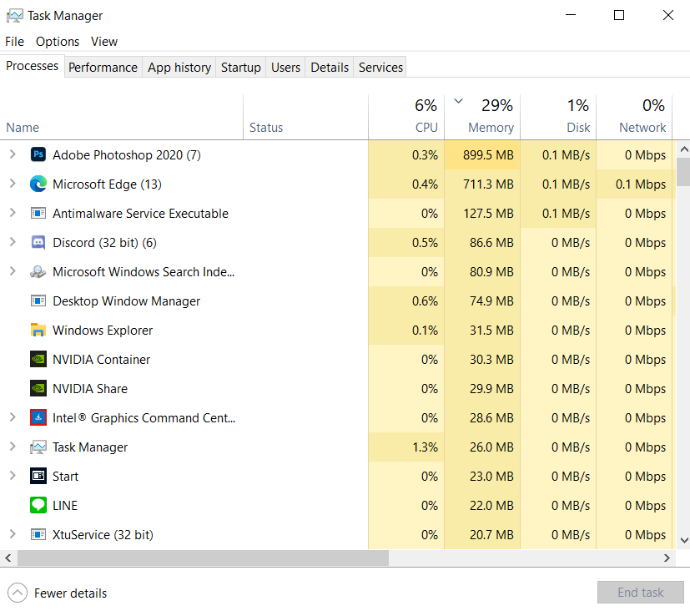690x616 pixels.
Task: Expand the Adobe Photoshop 2020 process group
Action: [13, 154]
